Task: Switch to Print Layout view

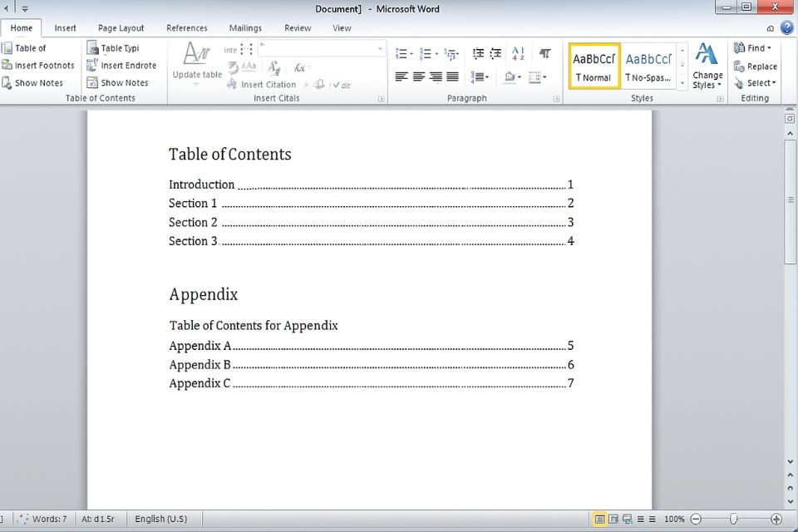Action: [x=599, y=519]
